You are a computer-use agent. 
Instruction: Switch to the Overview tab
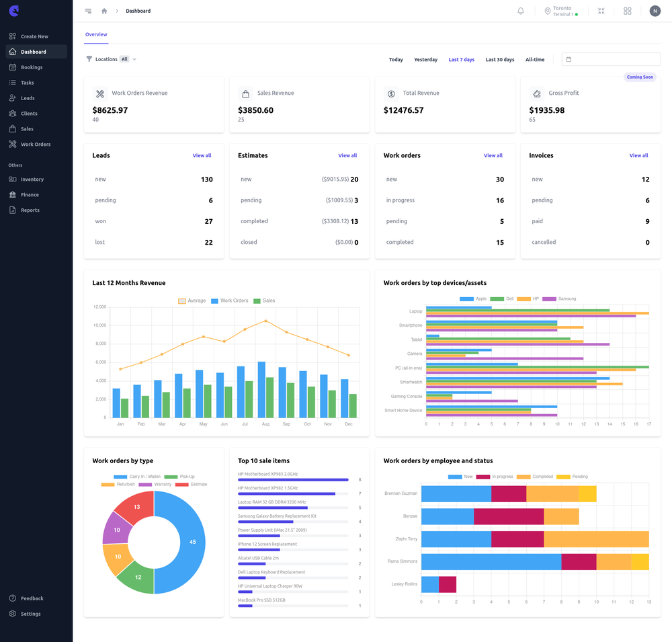pos(96,34)
